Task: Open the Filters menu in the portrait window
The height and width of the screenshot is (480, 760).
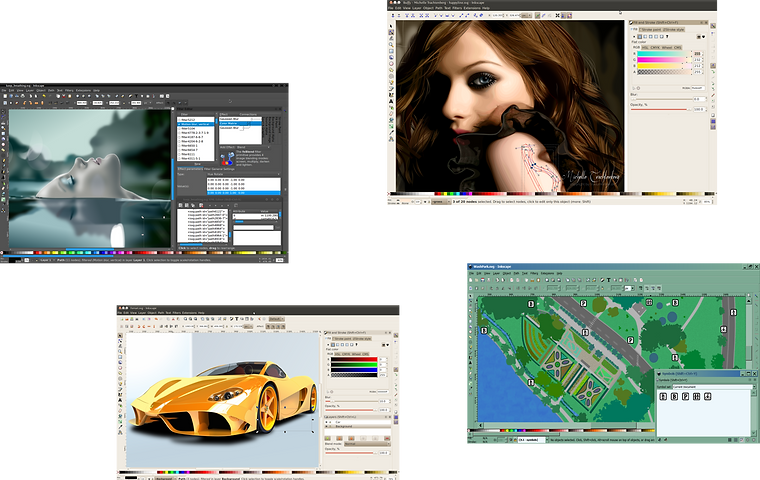Action: pos(457,8)
